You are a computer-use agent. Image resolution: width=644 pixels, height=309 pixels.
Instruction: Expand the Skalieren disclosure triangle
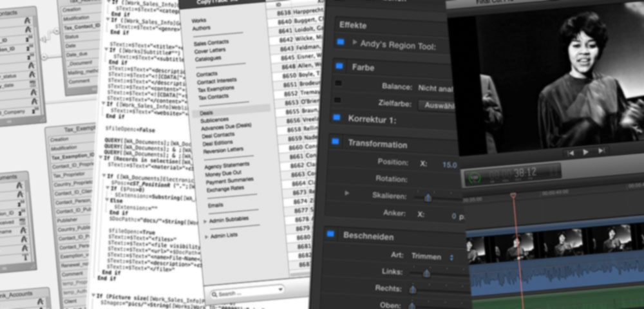coord(347,192)
